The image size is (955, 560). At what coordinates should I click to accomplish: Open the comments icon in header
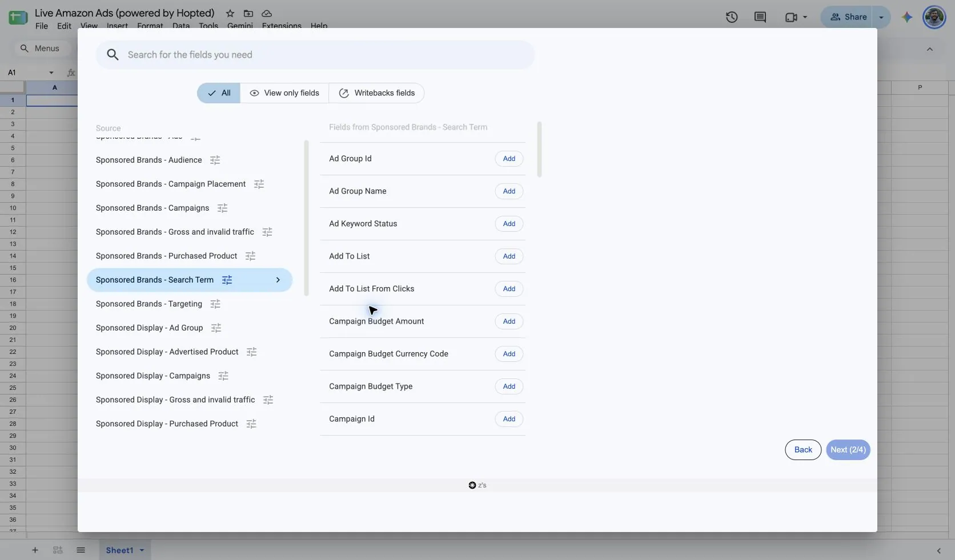(760, 17)
